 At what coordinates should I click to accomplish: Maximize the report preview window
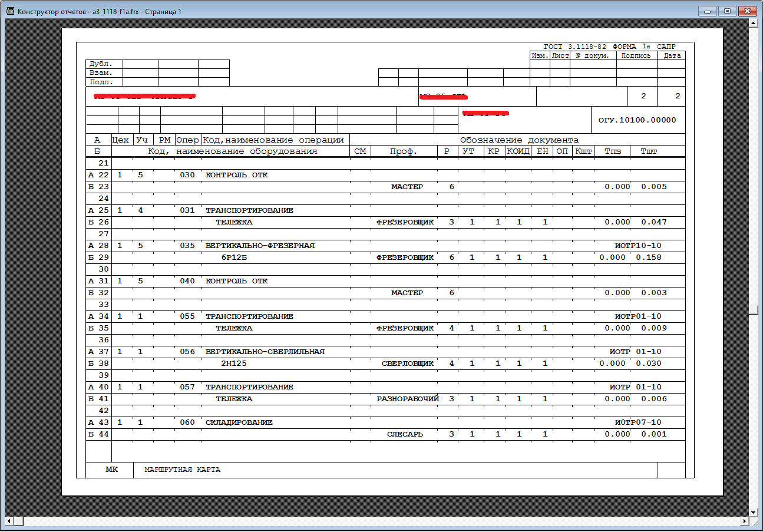(x=727, y=11)
